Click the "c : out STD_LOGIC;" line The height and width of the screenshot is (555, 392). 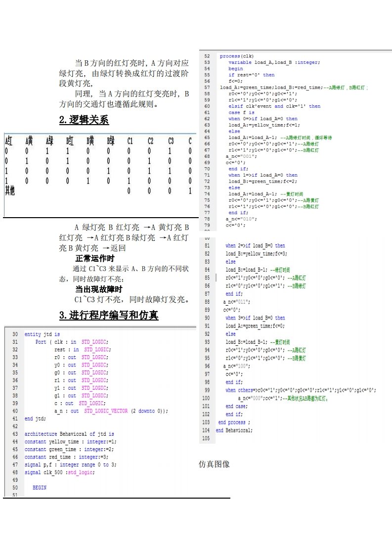(80, 404)
